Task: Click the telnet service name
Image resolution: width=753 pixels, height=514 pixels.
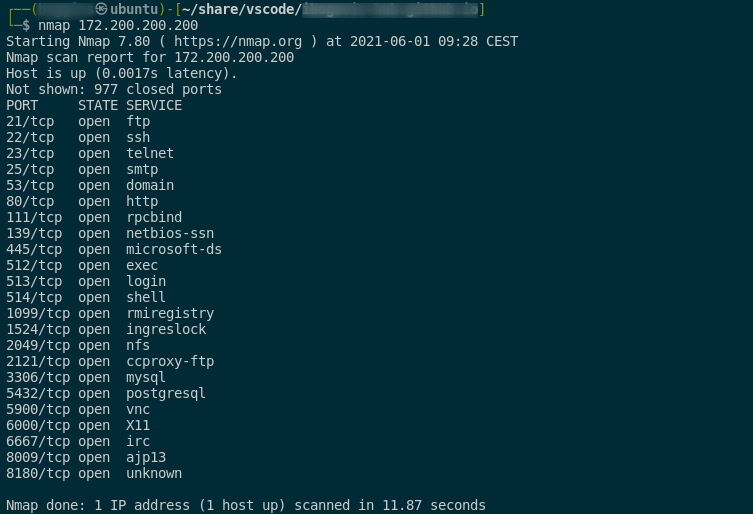Action: pos(150,153)
